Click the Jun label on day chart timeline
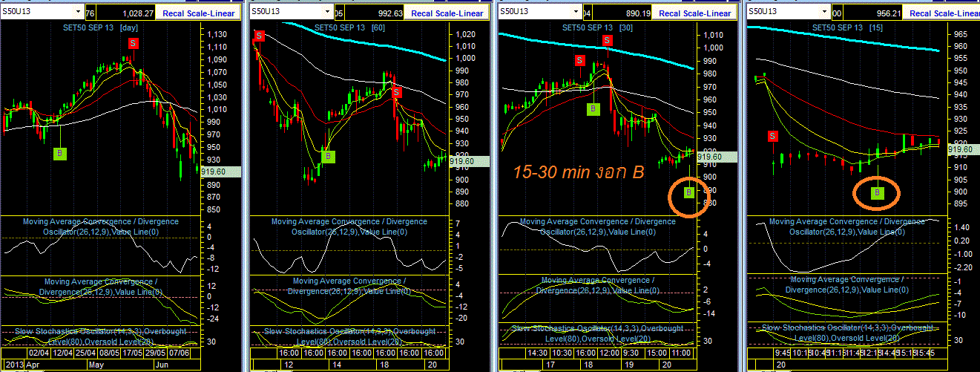The width and height of the screenshot is (980, 372). point(161,365)
